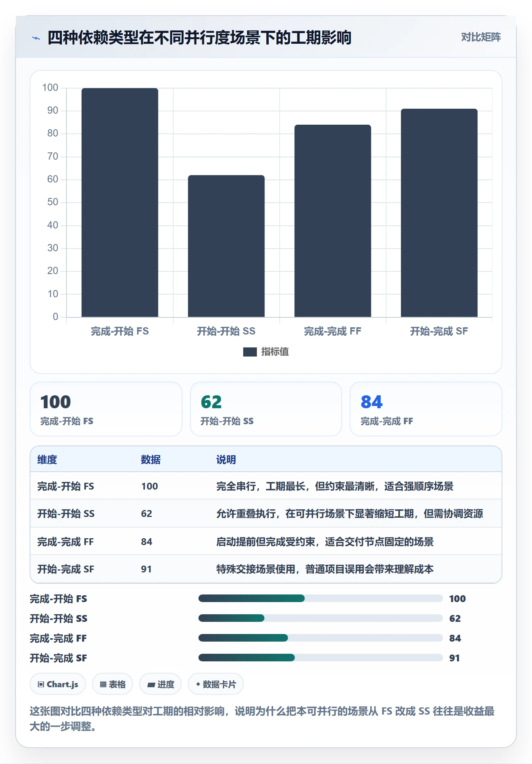This screenshot has width=532, height=764.
Task: Click the 进度 tag chip
Action: pos(160,684)
